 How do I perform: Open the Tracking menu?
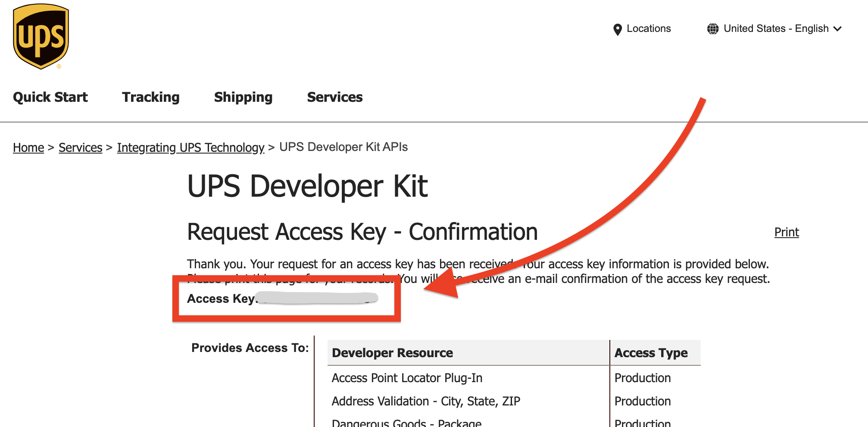point(151,97)
